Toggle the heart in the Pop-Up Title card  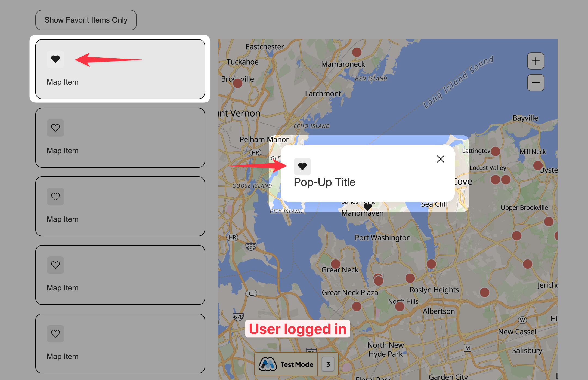pyautogui.click(x=302, y=166)
